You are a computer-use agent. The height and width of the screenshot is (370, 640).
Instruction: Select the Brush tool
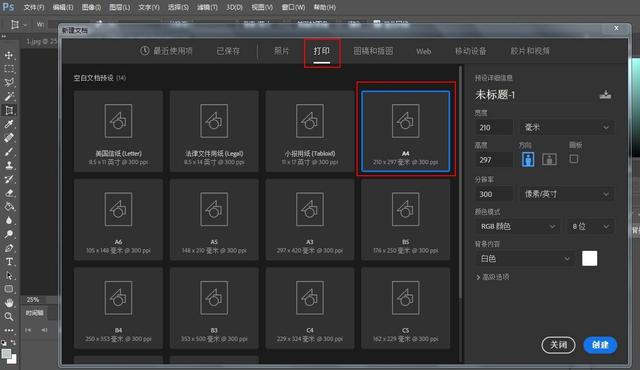tap(9, 152)
